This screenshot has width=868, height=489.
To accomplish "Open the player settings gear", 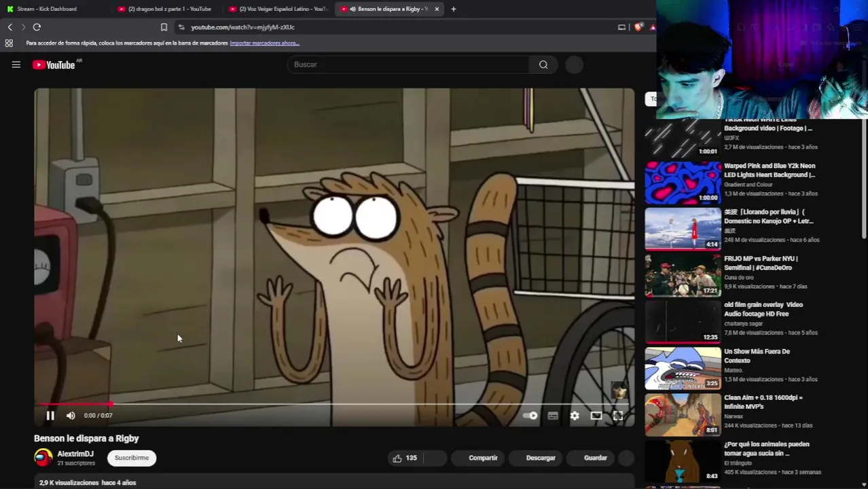I will [575, 416].
